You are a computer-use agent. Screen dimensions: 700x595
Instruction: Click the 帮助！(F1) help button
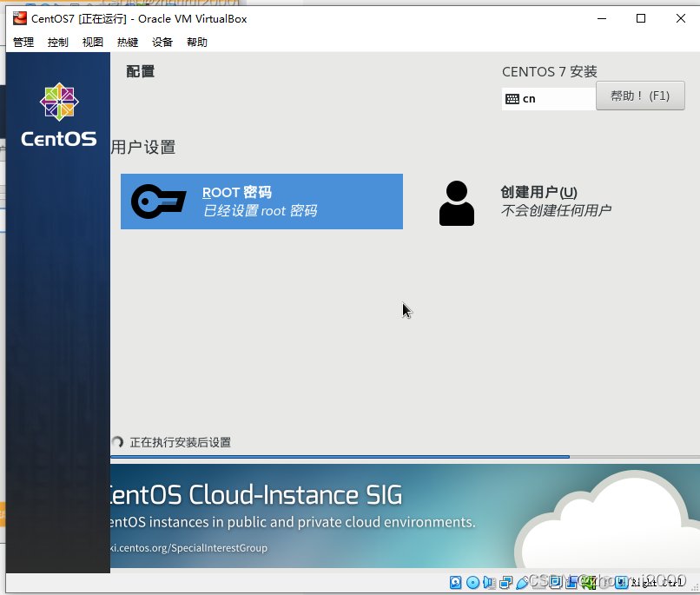tap(640, 96)
